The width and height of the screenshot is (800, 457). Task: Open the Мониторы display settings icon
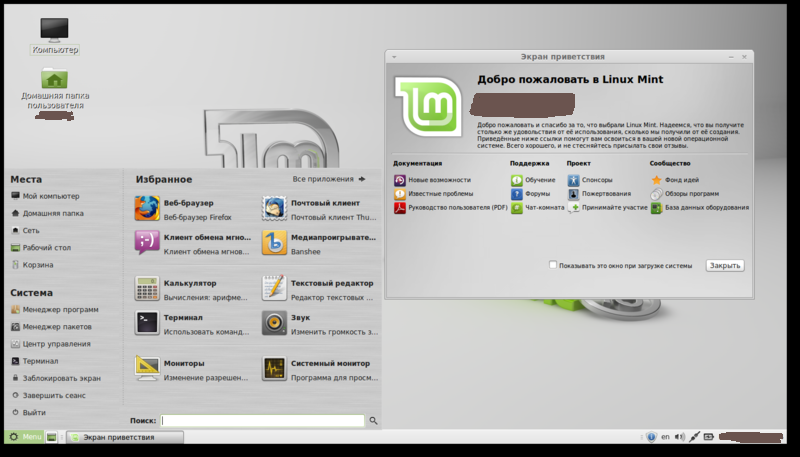(x=147, y=369)
